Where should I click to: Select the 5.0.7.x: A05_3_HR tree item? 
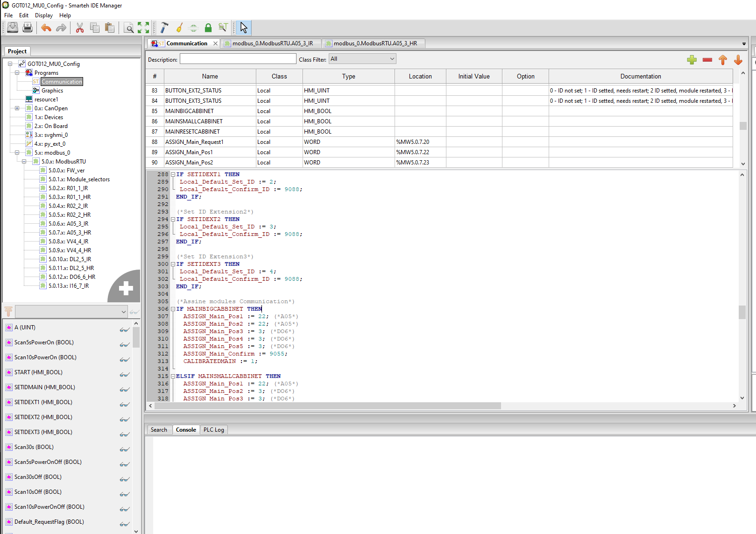[70, 233]
